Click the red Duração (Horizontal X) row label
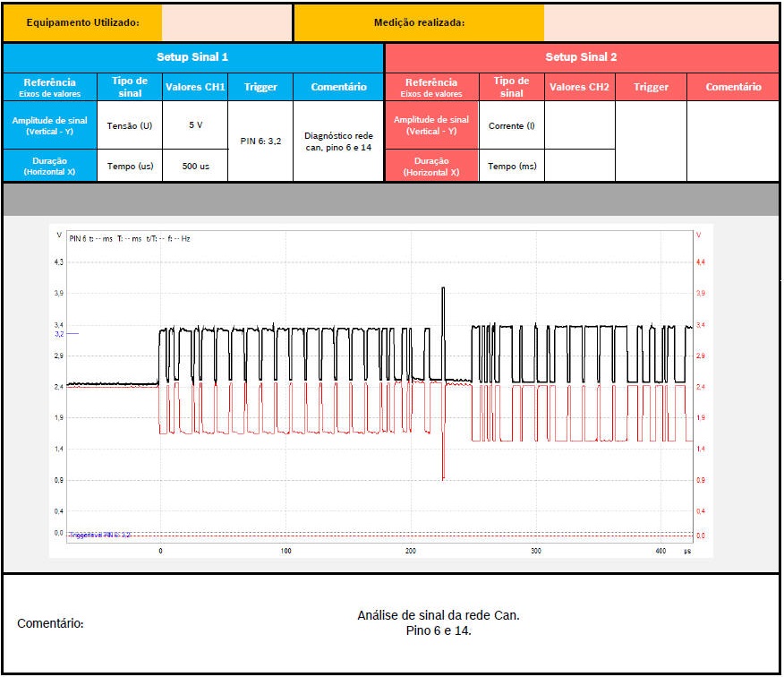784x677 pixels. point(431,166)
